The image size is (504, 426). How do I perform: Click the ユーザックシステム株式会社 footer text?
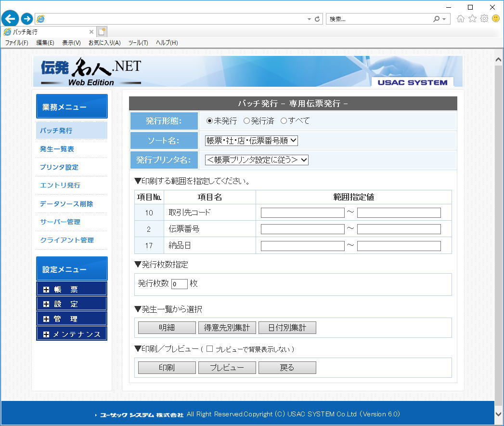pyautogui.click(x=142, y=415)
